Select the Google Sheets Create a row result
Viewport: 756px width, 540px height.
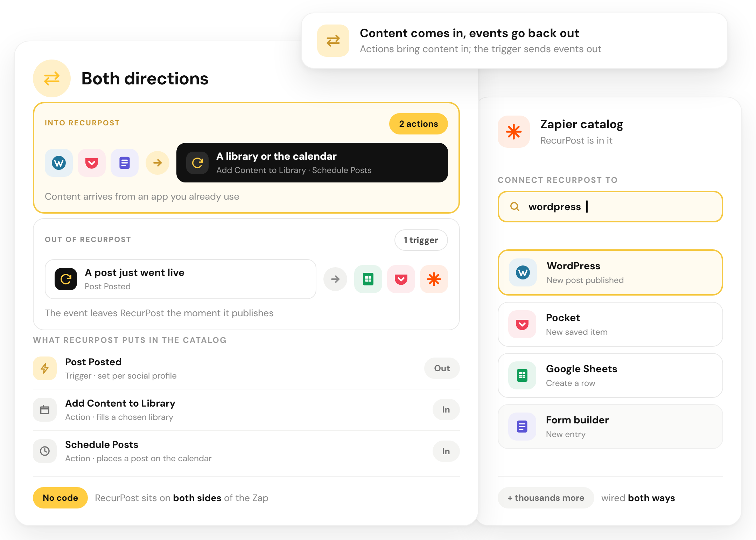click(x=610, y=375)
